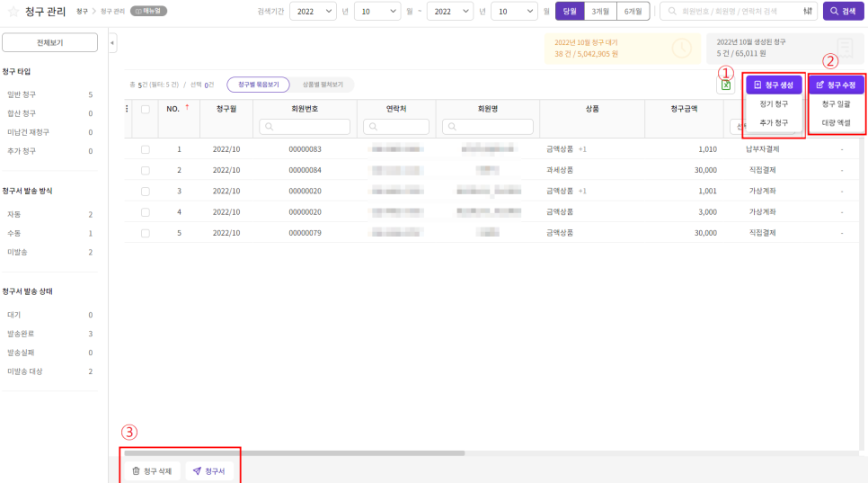Click the 전체보기 button in the sidebar
The height and width of the screenshot is (483, 868).
tap(49, 42)
